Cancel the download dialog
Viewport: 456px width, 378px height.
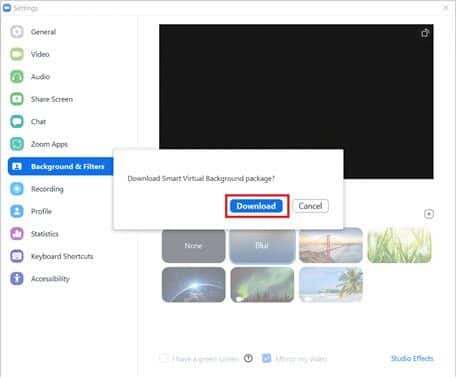(310, 206)
